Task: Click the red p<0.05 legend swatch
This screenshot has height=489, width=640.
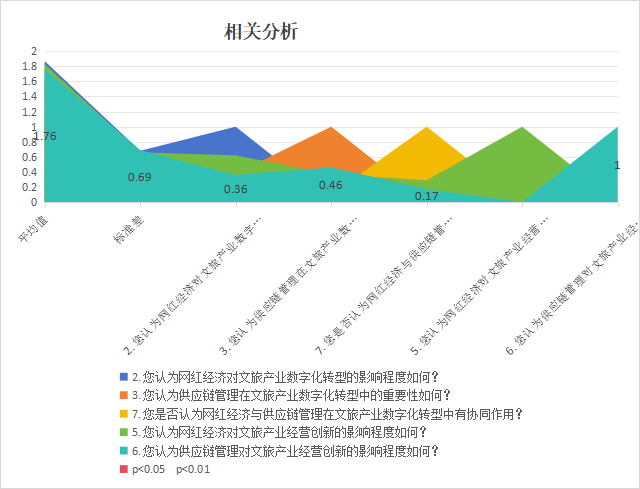Action: [124, 469]
